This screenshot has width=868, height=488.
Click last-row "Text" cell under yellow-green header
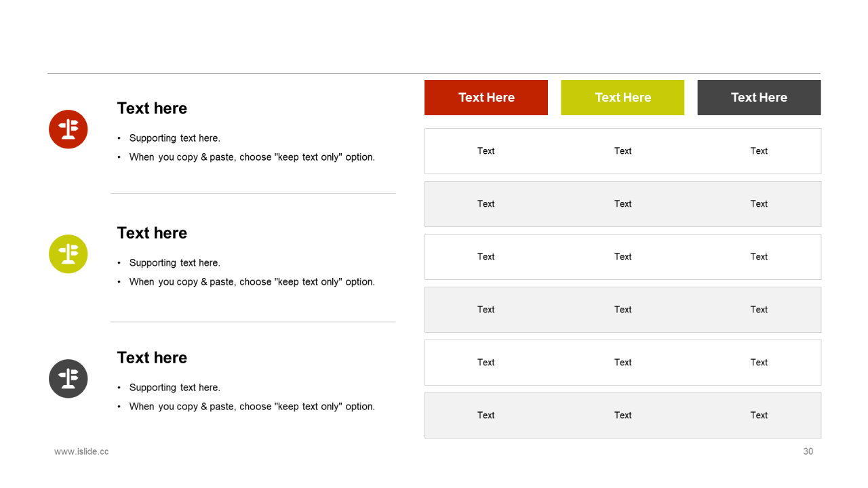623,415
